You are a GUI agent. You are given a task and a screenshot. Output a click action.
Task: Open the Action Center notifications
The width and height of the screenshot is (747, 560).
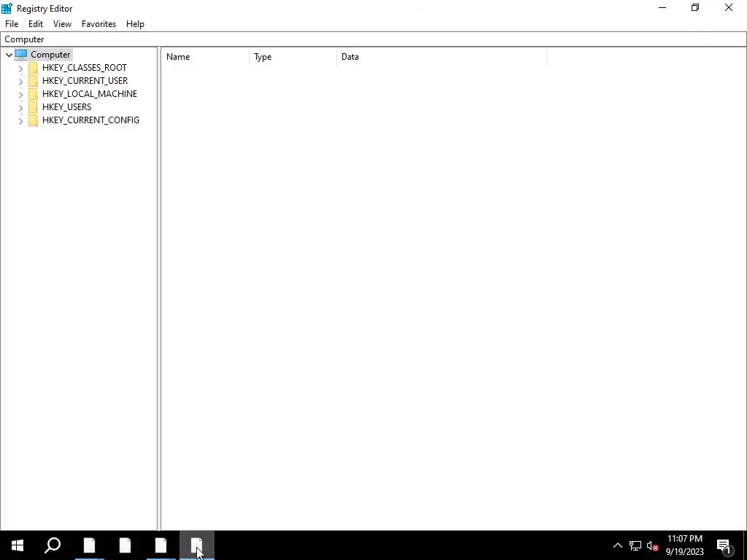coord(724,545)
